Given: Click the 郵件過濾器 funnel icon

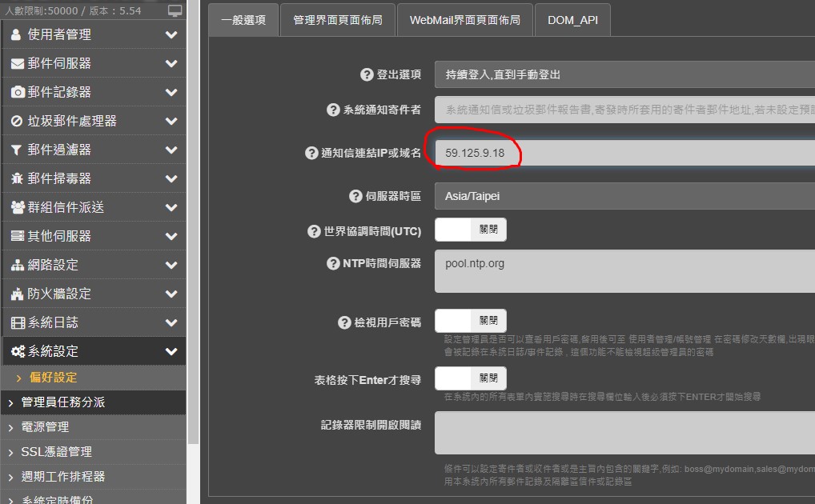Looking at the screenshot, I should click(17, 150).
